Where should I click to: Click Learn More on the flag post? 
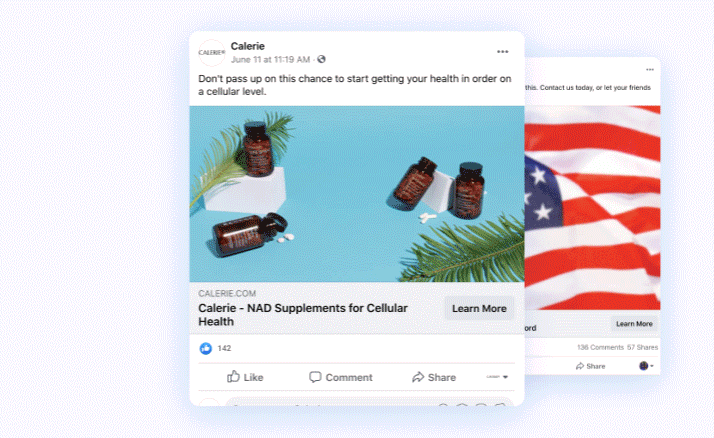pos(634,324)
